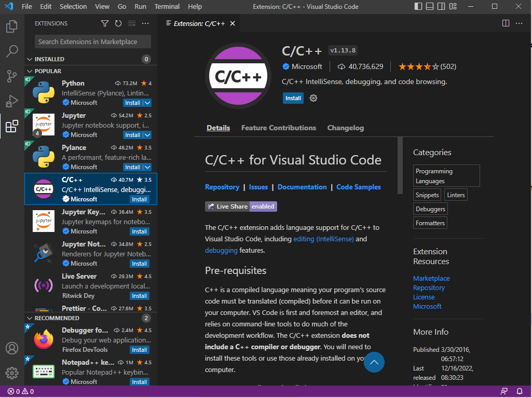Install the C/C++ extension from details page
Screen dimensions: 532x398
[293, 98]
